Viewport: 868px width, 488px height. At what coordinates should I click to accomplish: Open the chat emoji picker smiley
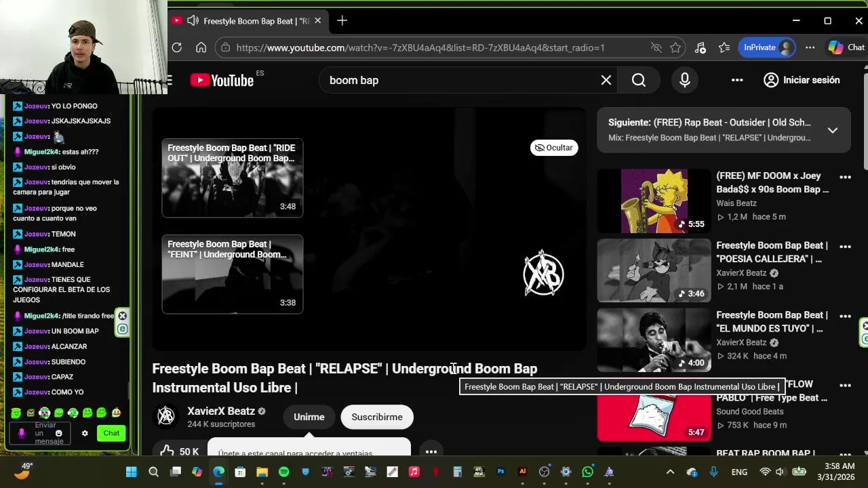click(58, 433)
